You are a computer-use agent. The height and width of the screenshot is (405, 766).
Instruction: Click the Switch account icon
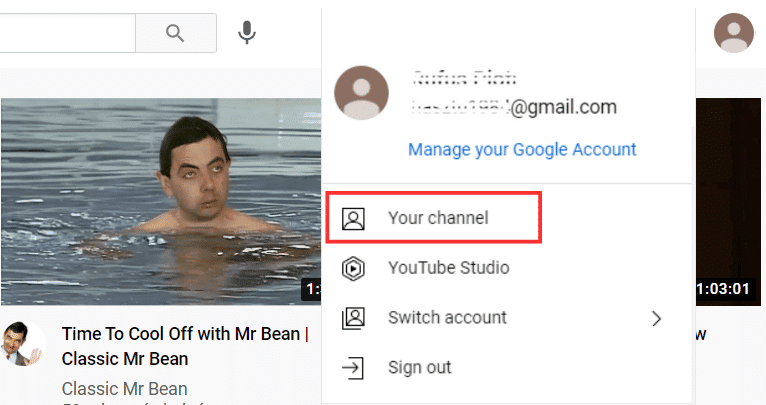(x=353, y=318)
